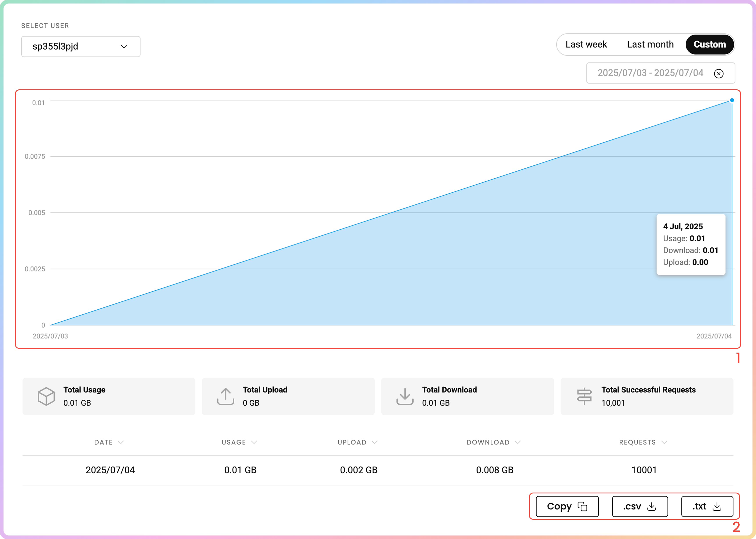The height and width of the screenshot is (539, 756).
Task: Select the 0.002 GB upload cell
Action: [x=359, y=470]
